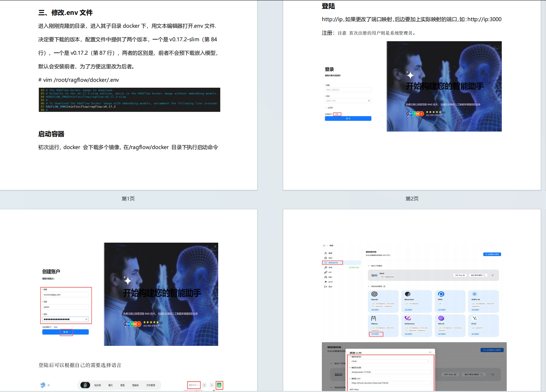
Task: Click the blue 登录 button on the login page
Action: tap(348, 118)
